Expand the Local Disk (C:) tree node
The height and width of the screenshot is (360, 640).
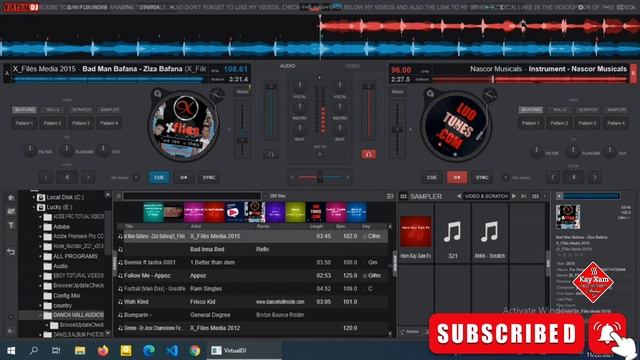tap(33, 197)
